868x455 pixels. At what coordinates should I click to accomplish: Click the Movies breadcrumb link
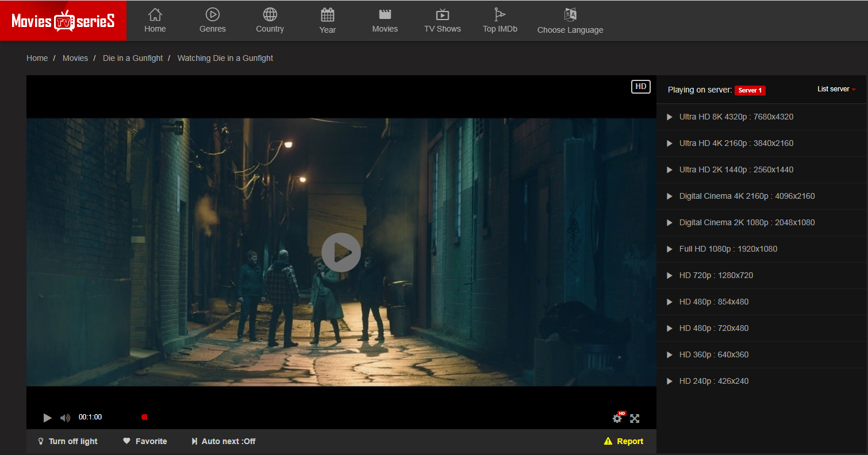(x=75, y=58)
